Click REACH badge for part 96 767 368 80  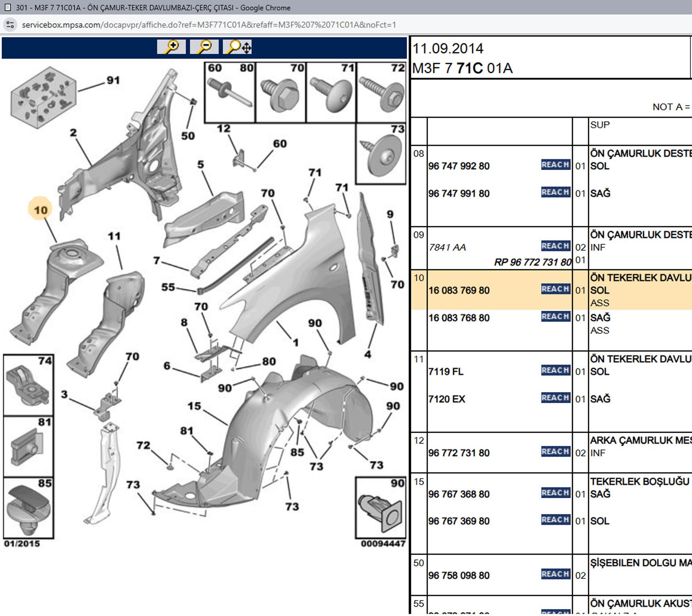pos(555,493)
